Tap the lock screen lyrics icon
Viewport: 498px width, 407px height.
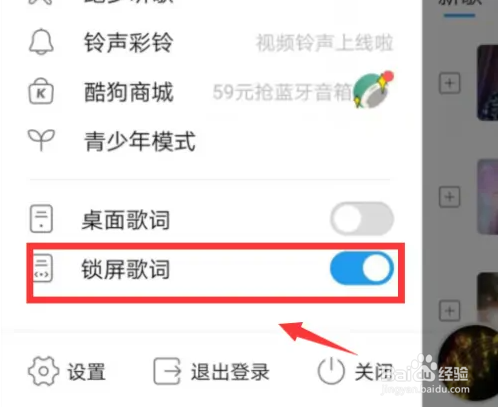pyautogui.click(x=43, y=268)
